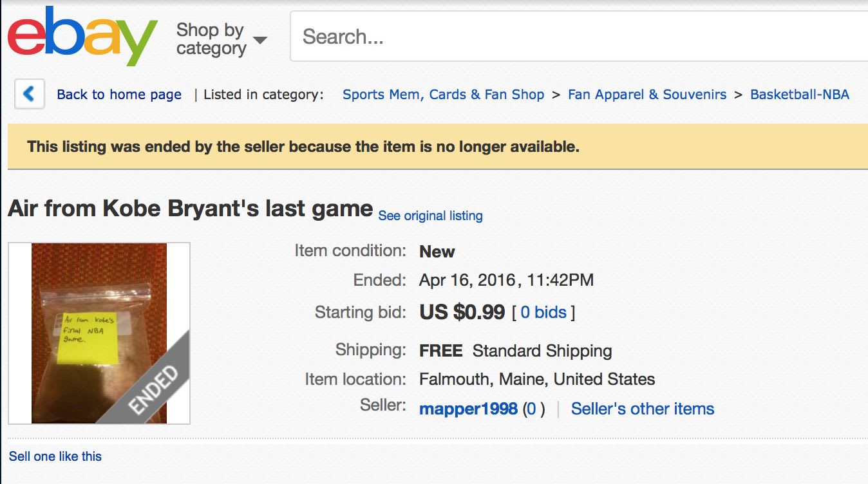Click Sell one like this link
Viewport: 868px width, 484px height.
tap(55, 456)
